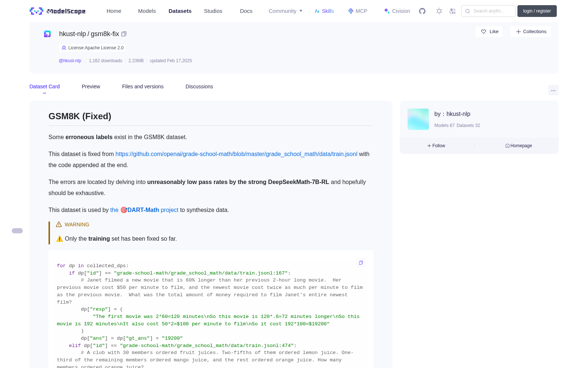Screen dimensions: 588x368
Task: Click the 'GSM8K (Fixed)' heading
Action: [x=80, y=116]
